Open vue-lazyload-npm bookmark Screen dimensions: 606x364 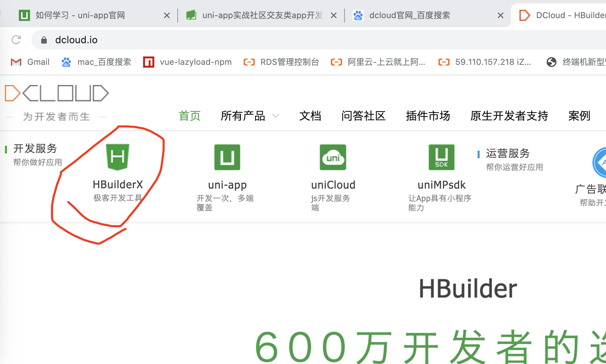pyautogui.click(x=187, y=62)
